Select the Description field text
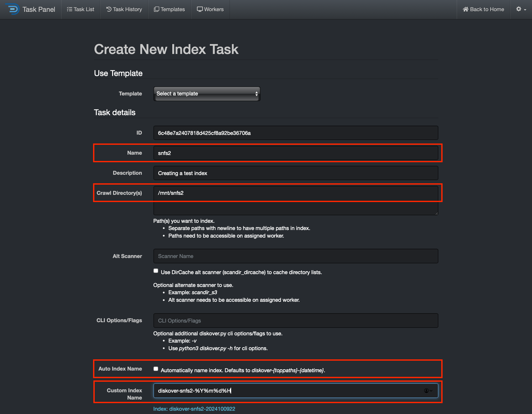The image size is (532, 414). 296,173
